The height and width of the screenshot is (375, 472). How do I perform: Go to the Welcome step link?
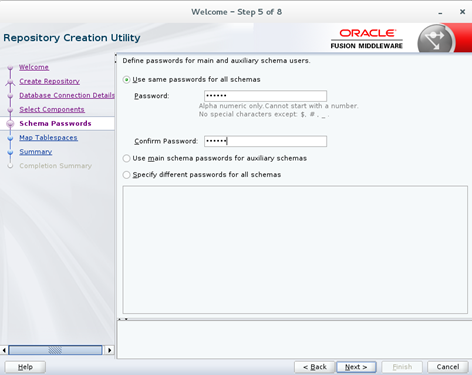pos(34,67)
